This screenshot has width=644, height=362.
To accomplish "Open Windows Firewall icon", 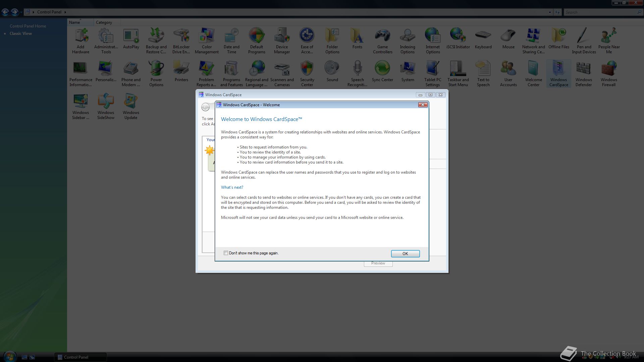I will click(x=609, y=74).
